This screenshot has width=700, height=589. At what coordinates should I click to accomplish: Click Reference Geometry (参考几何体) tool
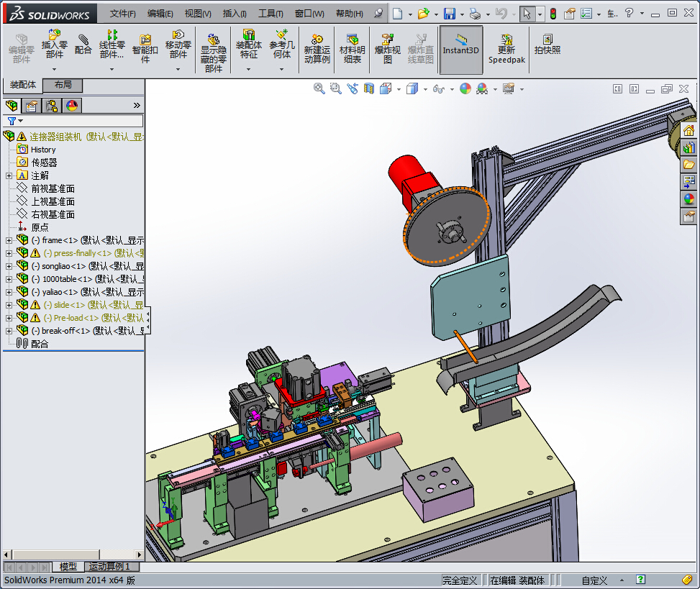point(282,44)
